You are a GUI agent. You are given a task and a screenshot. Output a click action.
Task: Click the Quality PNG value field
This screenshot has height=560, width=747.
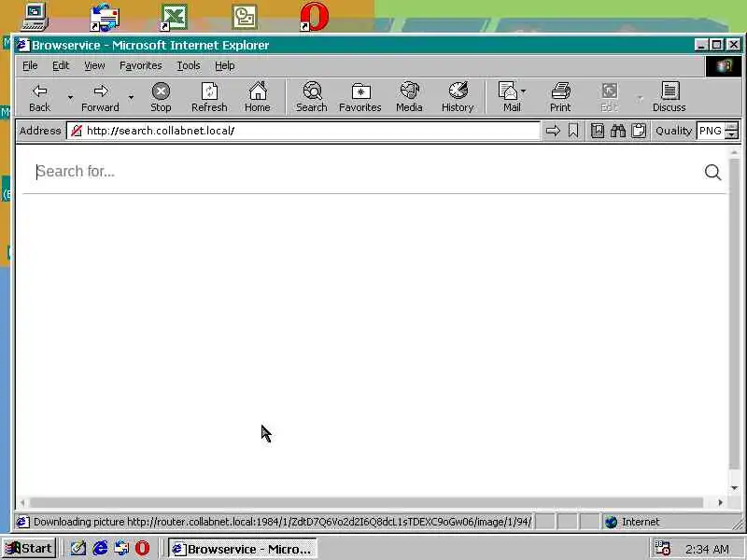711,131
